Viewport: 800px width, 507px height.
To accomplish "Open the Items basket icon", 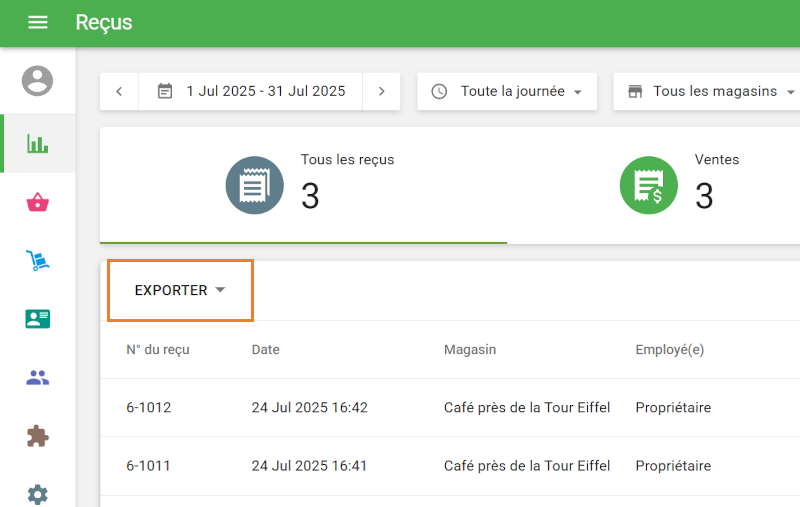I will coord(37,203).
